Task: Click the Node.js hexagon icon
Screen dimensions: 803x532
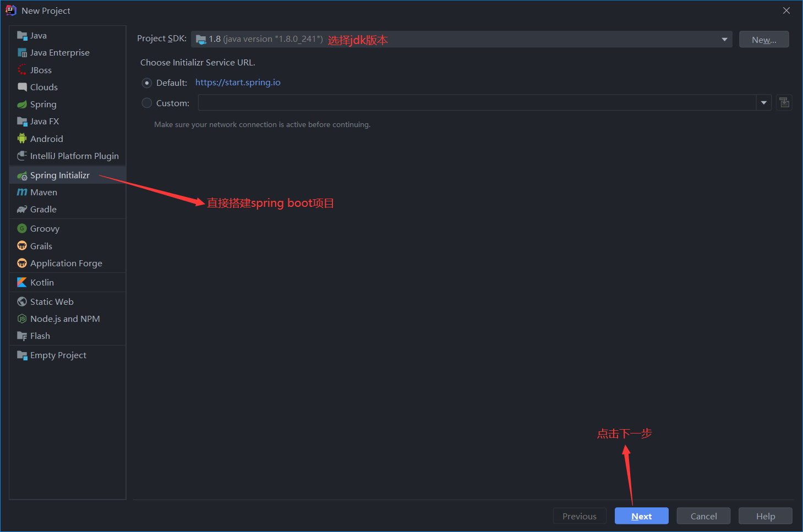Action: [x=22, y=319]
